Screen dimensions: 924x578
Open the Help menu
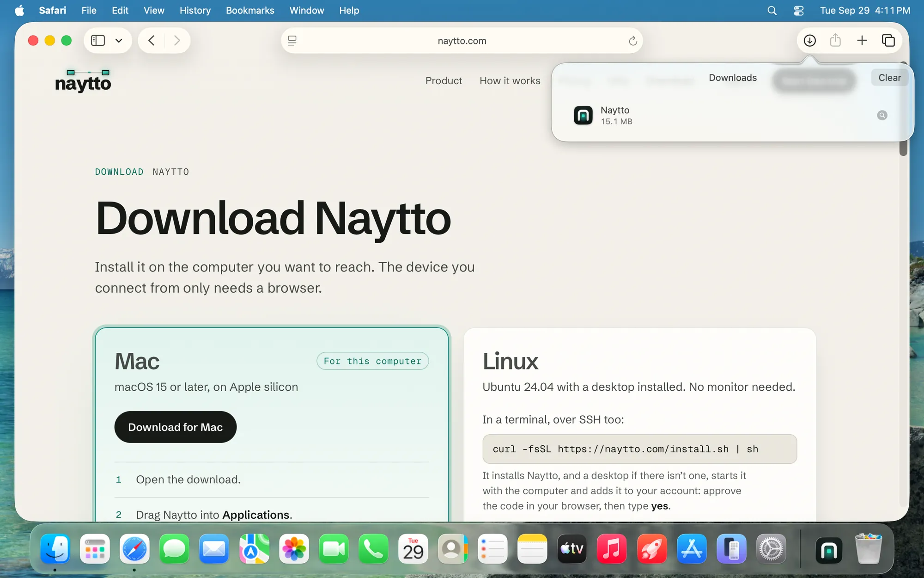click(x=349, y=10)
